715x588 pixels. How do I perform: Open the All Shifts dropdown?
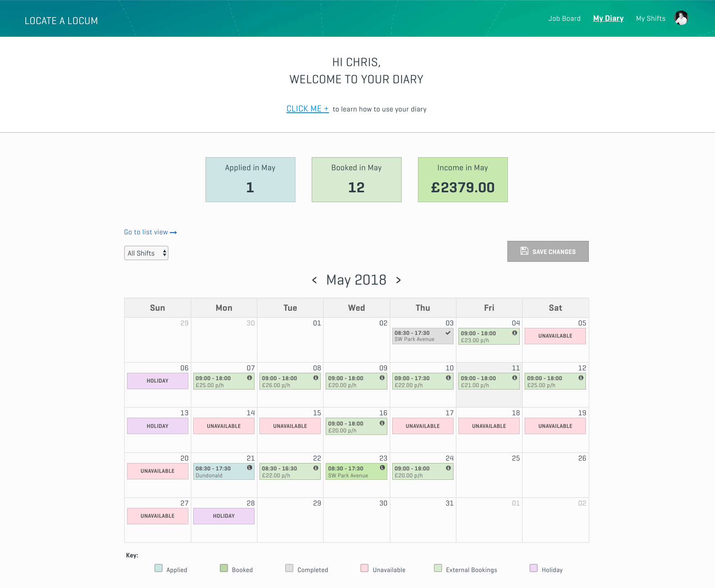click(146, 253)
